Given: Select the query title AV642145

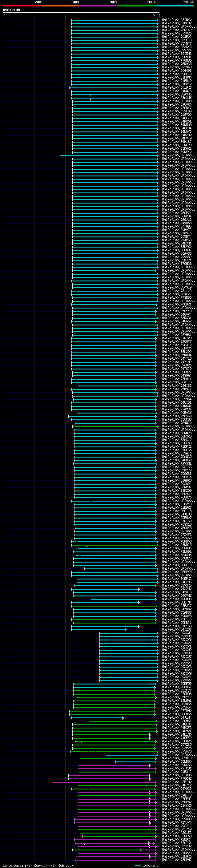Looking at the screenshot, I should tap(11, 10).
